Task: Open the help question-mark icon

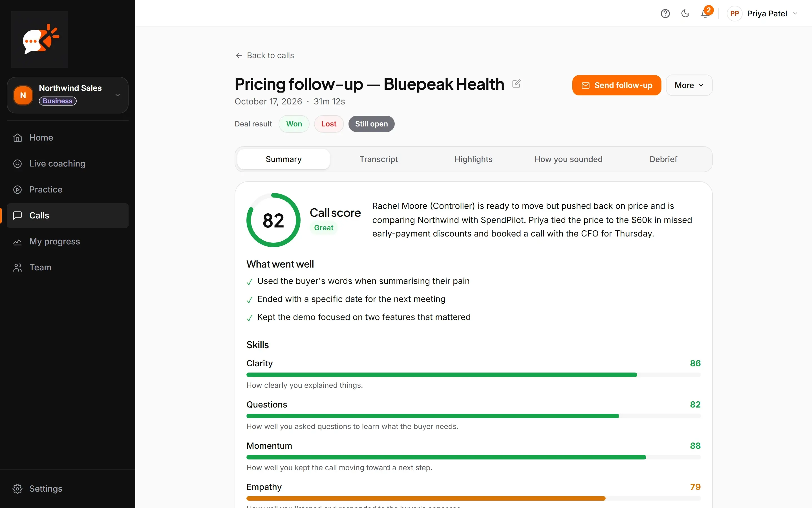Action: [665, 14]
